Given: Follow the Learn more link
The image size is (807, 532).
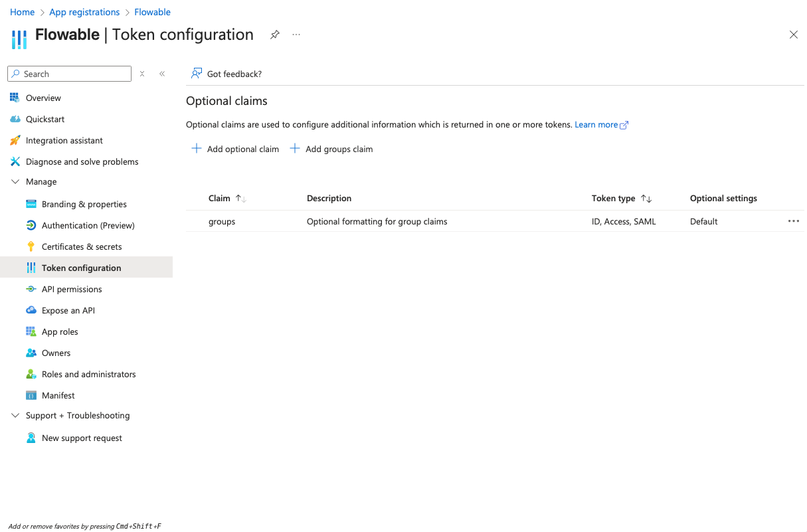Looking at the screenshot, I should coord(596,124).
